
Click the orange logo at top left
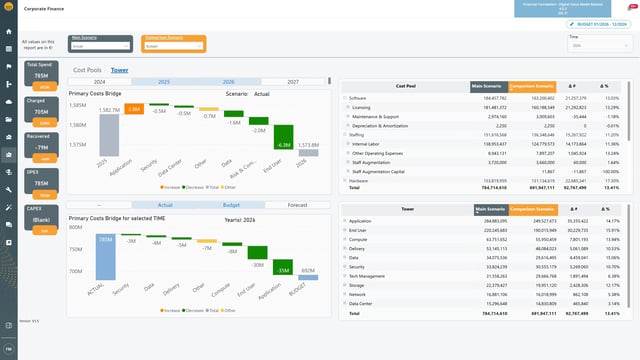[x=9, y=7]
